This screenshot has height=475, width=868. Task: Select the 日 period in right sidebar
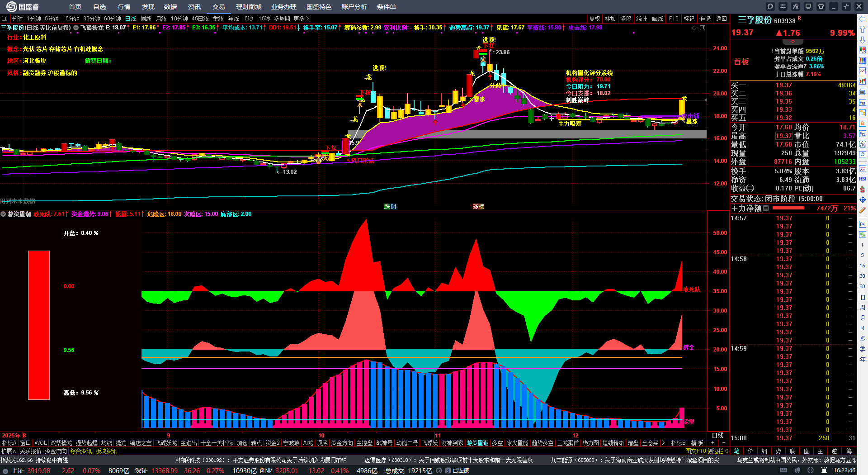863,297
